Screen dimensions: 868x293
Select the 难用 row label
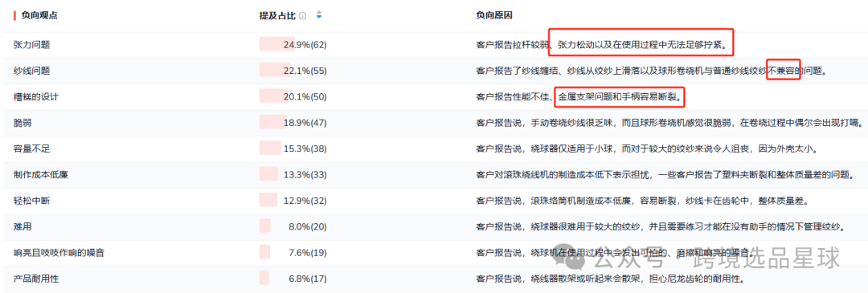click(x=23, y=226)
